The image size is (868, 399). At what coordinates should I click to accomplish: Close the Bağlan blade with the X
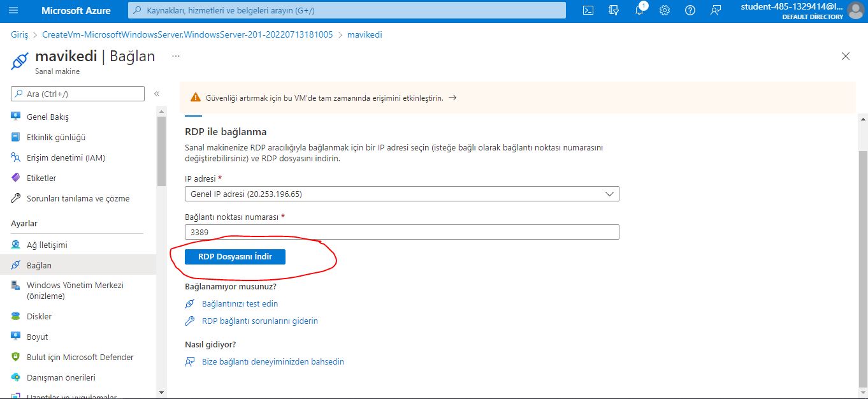[846, 56]
